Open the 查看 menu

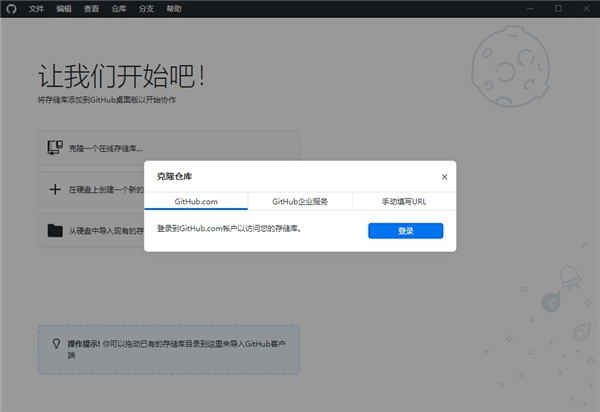click(x=91, y=8)
